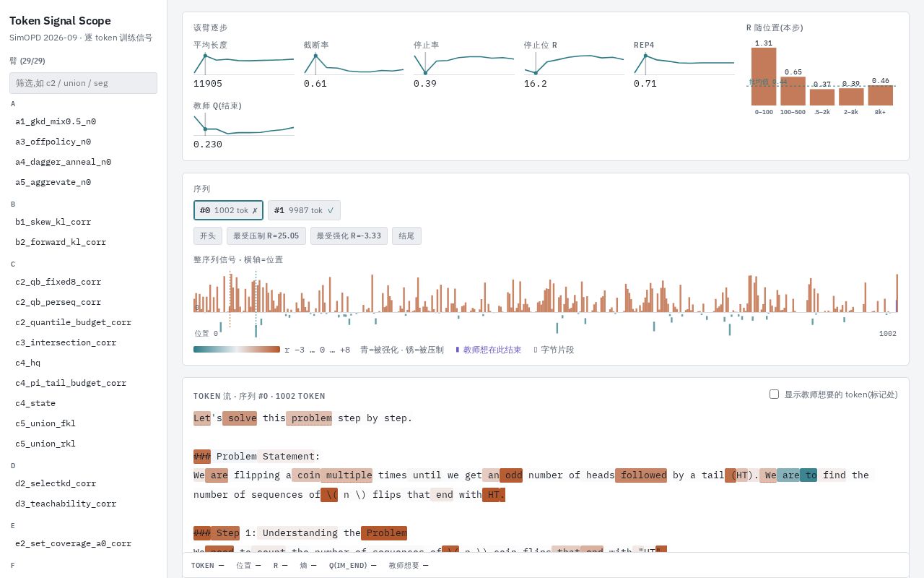Image resolution: width=924 pixels, height=578 pixels.
Task: Select arm a1_gkd_mix0.5_n0
Action: pyautogui.click(x=83, y=121)
